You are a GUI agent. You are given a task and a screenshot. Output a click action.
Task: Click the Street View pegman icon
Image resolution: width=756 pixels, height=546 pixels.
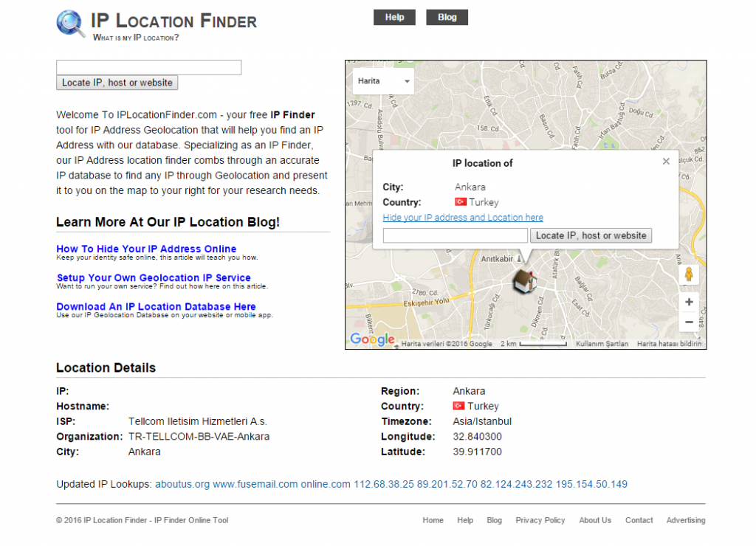click(x=689, y=275)
